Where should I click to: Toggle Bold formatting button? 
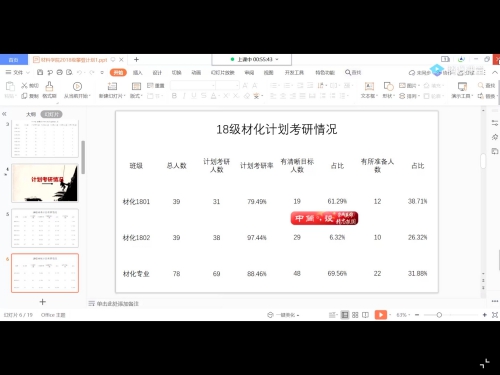[x=174, y=96]
